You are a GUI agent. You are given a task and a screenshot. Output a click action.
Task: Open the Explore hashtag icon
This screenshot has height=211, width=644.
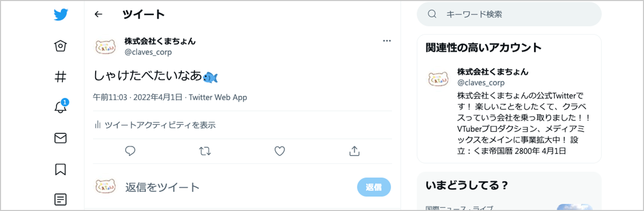point(61,77)
